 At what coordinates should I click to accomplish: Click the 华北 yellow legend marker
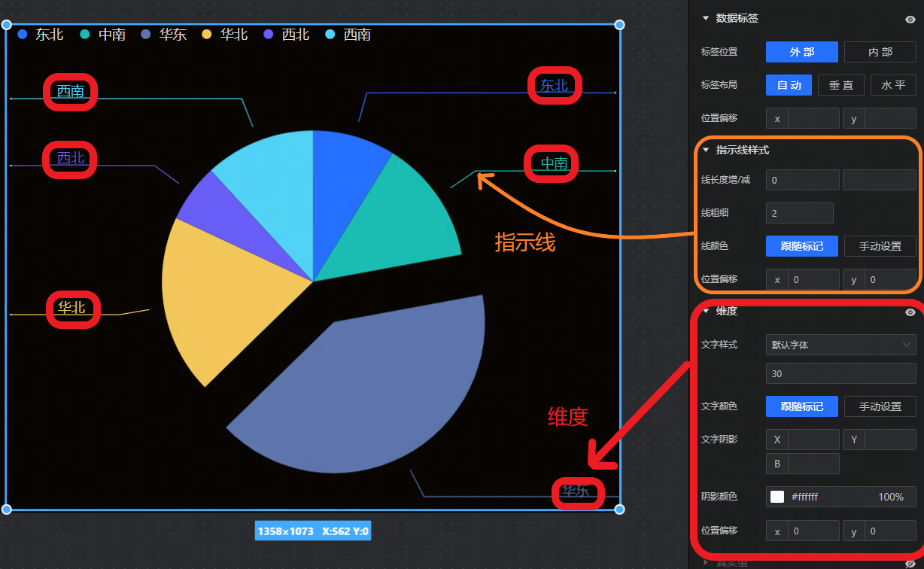(207, 35)
